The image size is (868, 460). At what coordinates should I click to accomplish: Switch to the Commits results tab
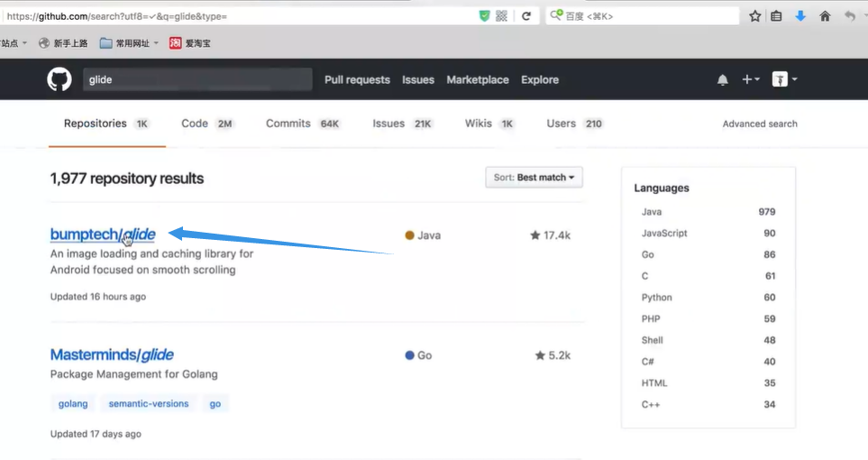303,124
